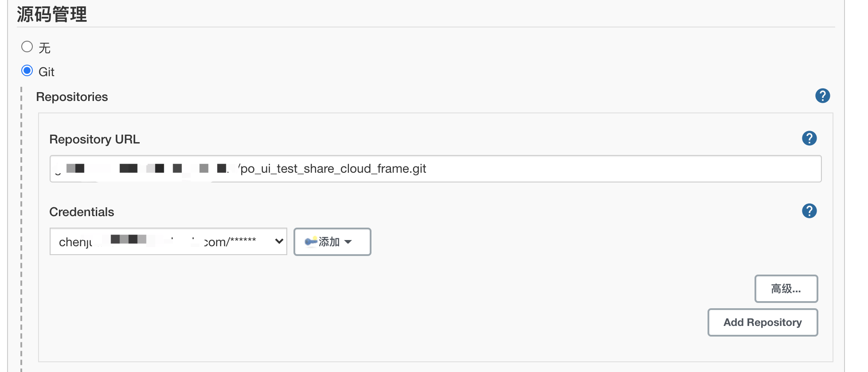Select the Repositories panel heading
The width and height of the screenshot is (868, 372).
[x=72, y=97]
